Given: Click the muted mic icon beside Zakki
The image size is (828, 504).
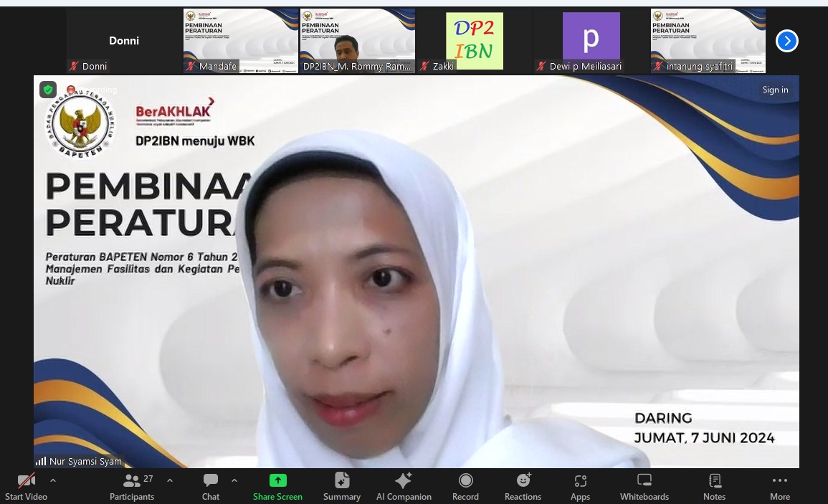Looking at the screenshot, I should pos(424,66).
